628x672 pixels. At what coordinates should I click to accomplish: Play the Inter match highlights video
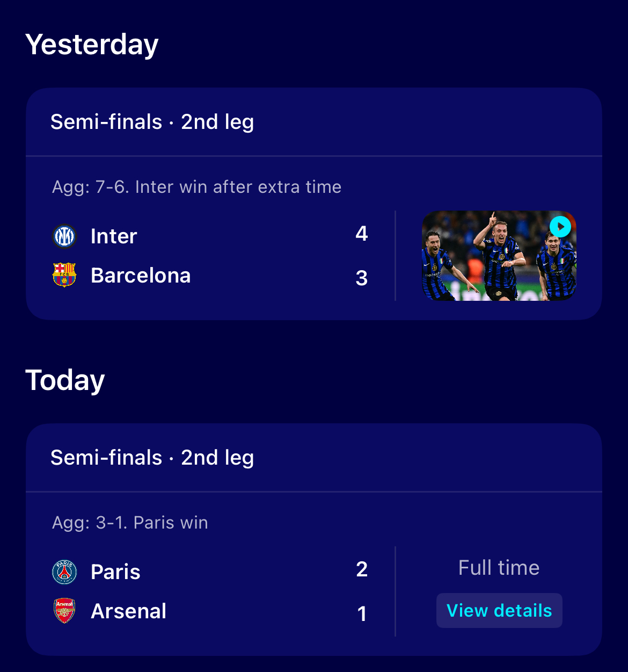560,227
